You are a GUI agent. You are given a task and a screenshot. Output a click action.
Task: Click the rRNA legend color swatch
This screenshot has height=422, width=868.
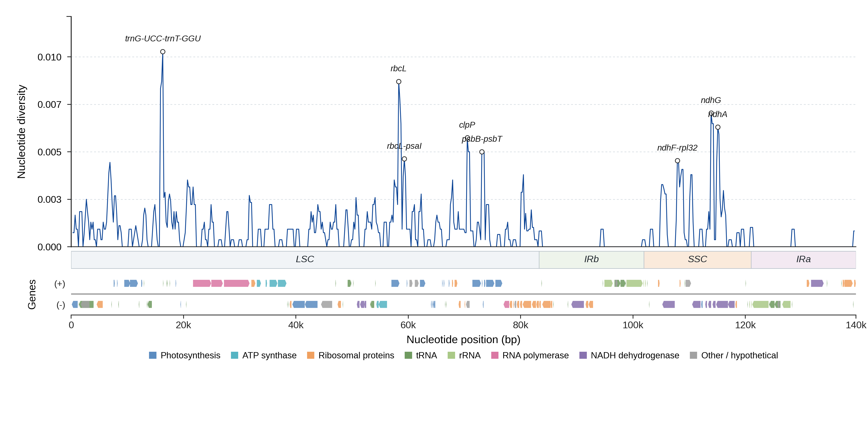coord(451,355)
